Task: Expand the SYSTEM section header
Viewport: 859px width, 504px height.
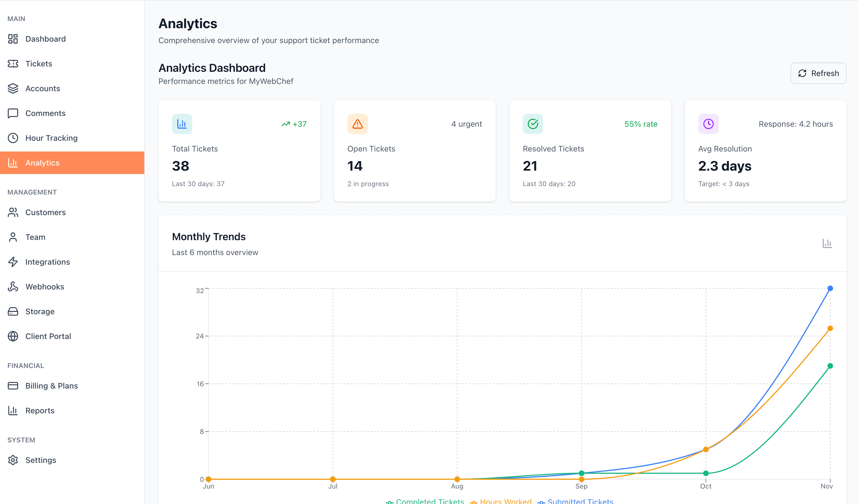Action: click(21, 440)
